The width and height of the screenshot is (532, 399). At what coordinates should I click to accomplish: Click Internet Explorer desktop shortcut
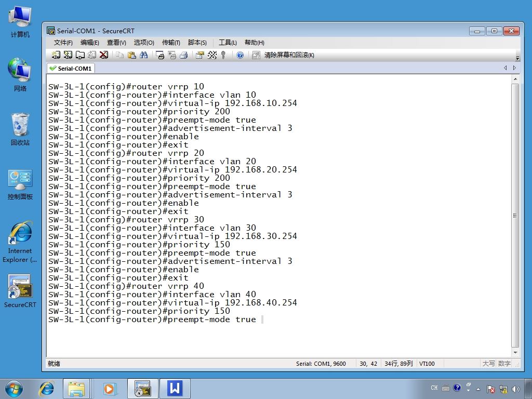pyautogui.click(x=20, y=242)
